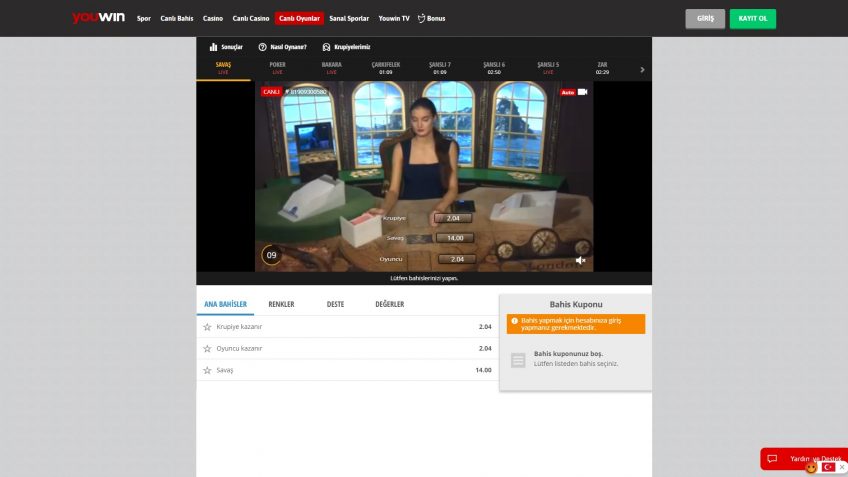Select the SAVAŞ game tab
Image resolution: width=848 pixels, height=477 pixels.
click(x=223, y=68)
